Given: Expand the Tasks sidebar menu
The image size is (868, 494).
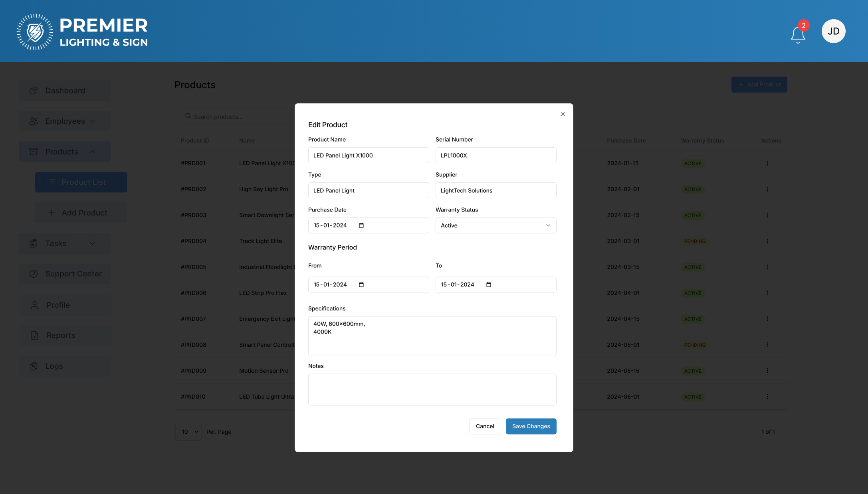Looking at the screenshot, I should 65,243.
